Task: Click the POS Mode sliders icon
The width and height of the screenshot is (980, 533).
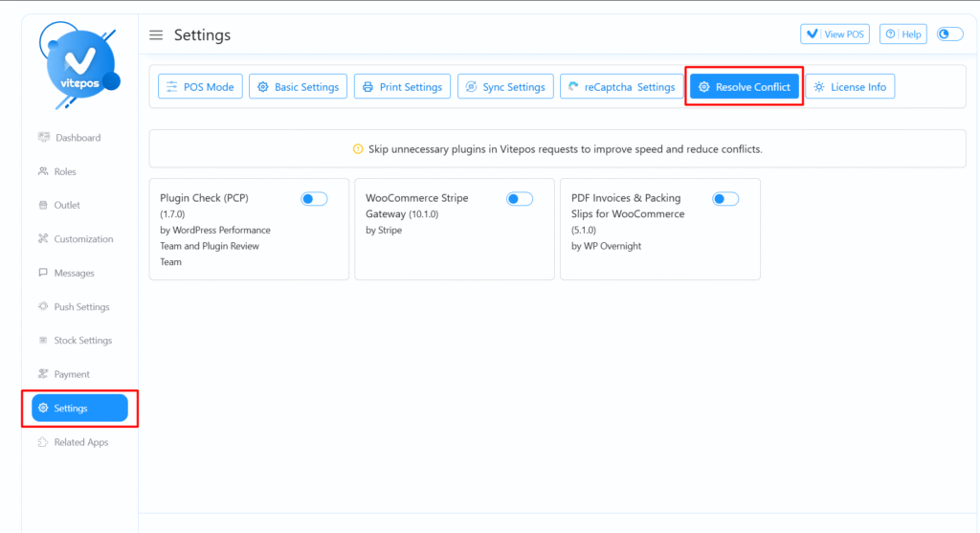Action: 172,87
